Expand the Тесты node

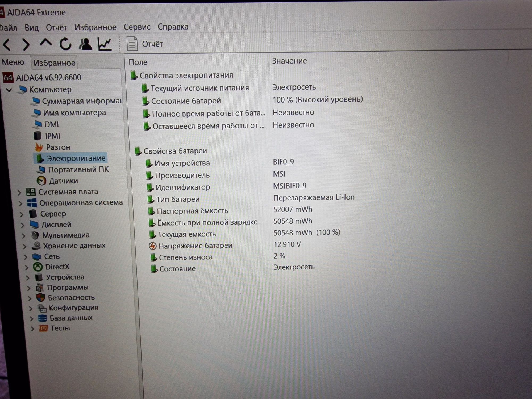coord(32,329)
